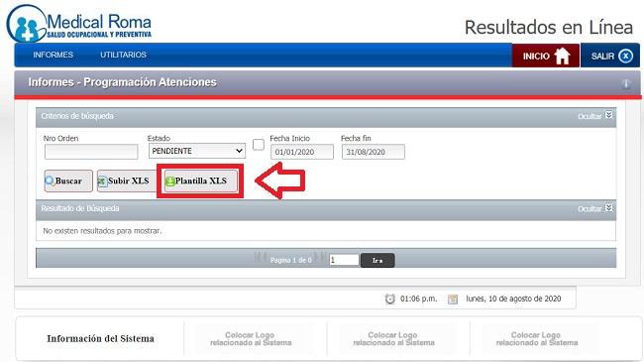This screenshot has width=644, height=362.
Task: Collapse Resultado de Búsqueda with Ocultar
Action: pos(595,208)
